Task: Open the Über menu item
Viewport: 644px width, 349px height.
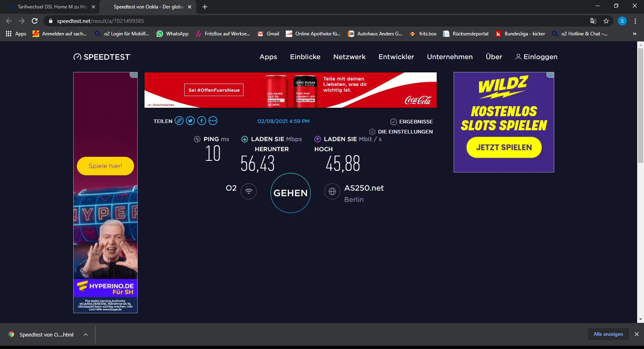Action: [494, 57]
